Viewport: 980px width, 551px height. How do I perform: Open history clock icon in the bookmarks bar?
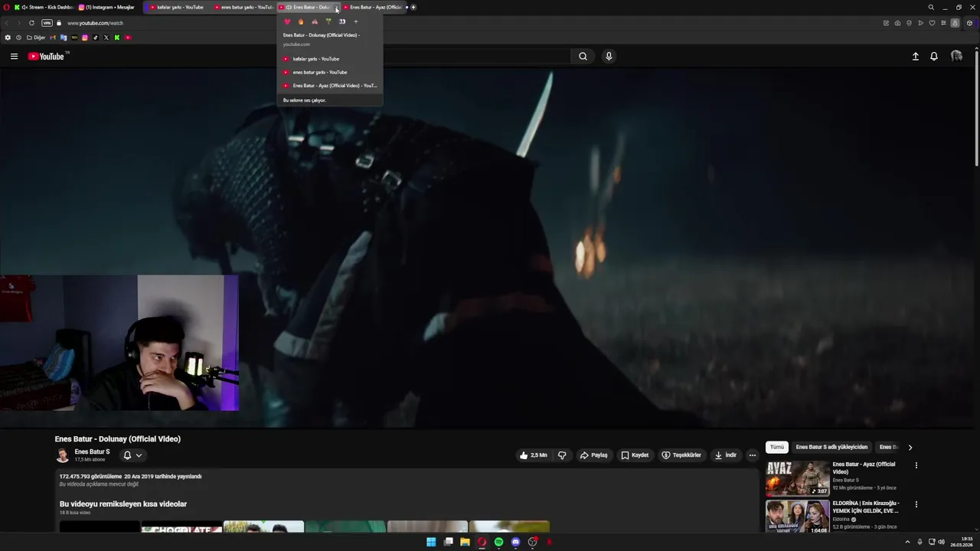point(18,37)
